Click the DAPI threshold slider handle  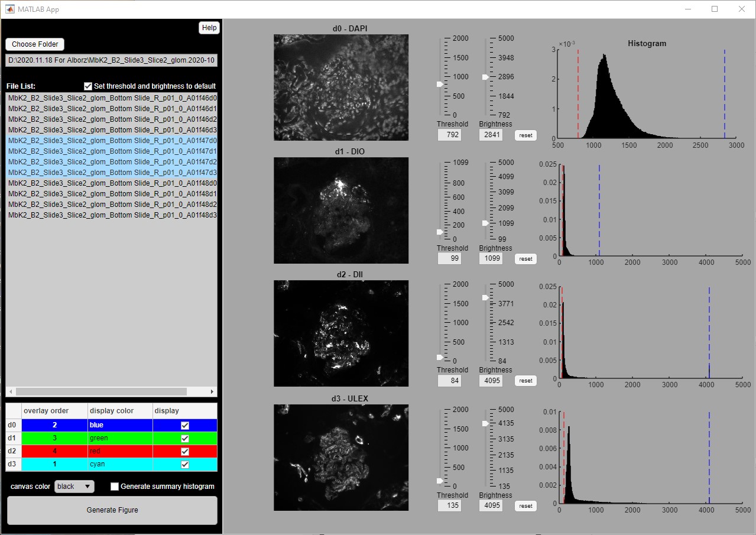coord(440,85)
